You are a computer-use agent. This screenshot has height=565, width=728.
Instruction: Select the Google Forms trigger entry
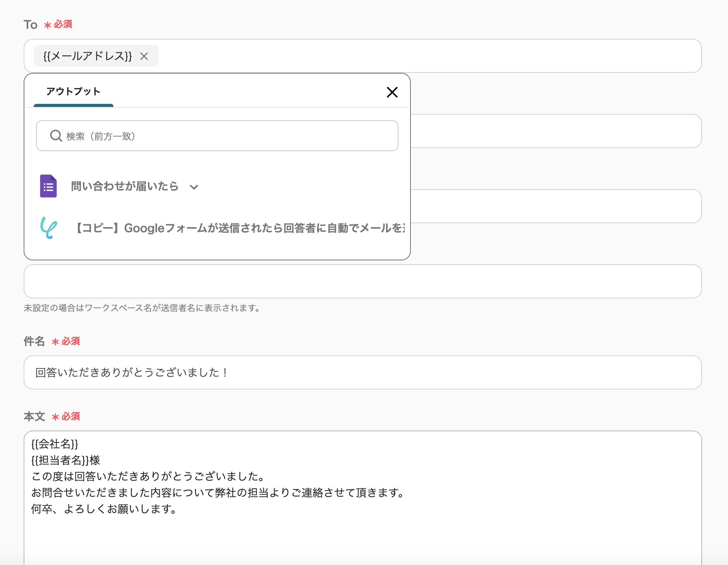(x=125, y=186)
